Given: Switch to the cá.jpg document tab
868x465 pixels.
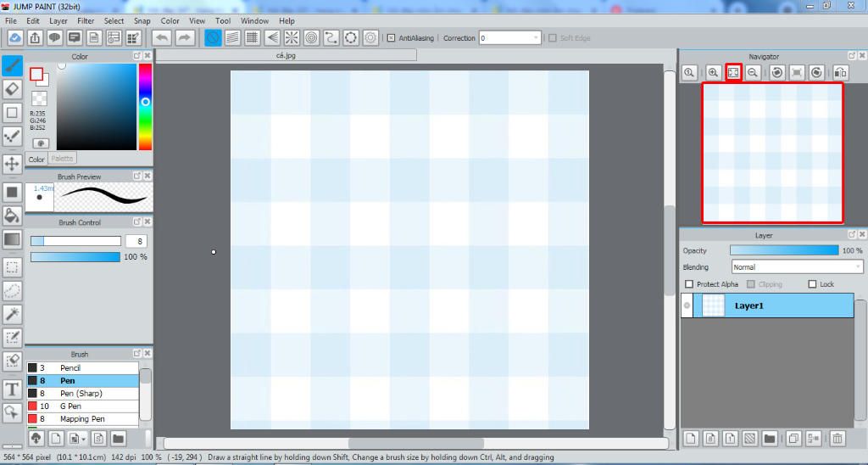Looking at the screenshot, I should (x=286, y=55).
